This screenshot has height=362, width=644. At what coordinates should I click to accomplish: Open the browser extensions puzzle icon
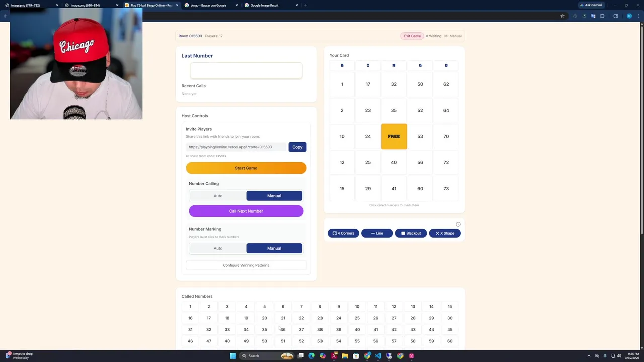[x=602, y=16]
